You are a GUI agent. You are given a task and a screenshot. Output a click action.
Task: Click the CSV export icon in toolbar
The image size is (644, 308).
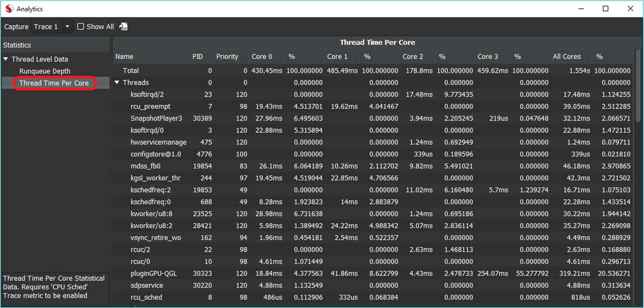[123, 27]
